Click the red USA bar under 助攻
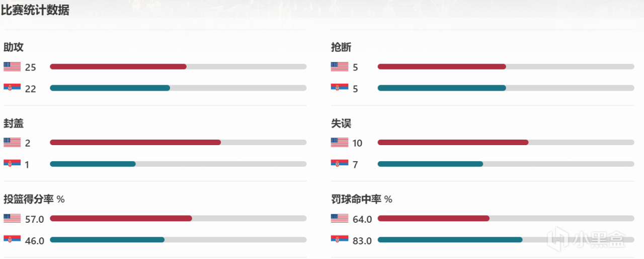The image size is (644, 259). pos(118,67)
